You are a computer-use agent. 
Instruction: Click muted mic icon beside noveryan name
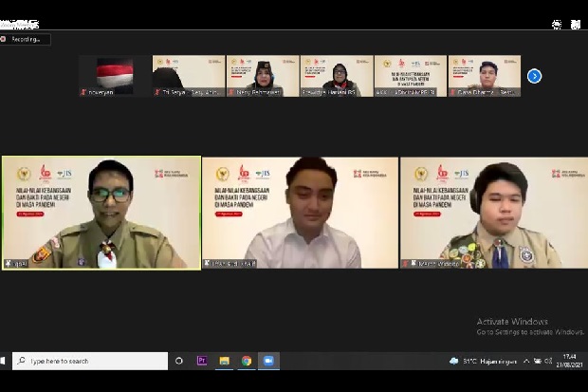[x=83, y=92]
